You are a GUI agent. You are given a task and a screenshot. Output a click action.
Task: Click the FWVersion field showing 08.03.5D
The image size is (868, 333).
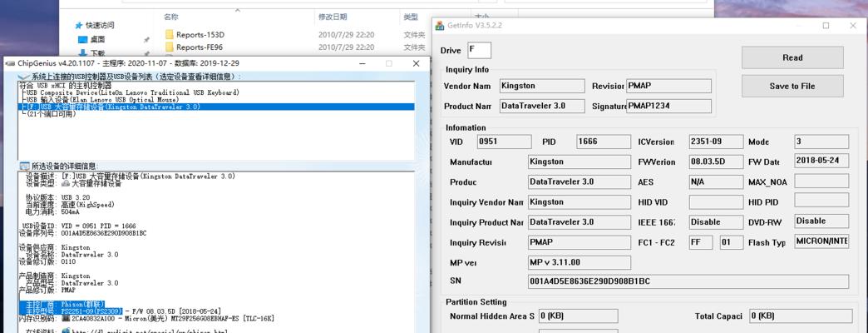pos(716,162)
